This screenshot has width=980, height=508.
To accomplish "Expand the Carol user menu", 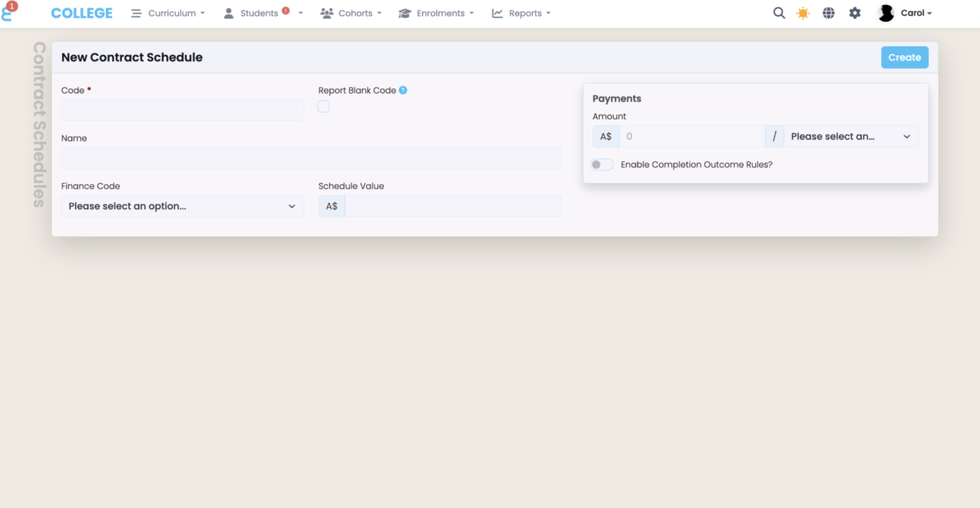I will coord(916,13).
